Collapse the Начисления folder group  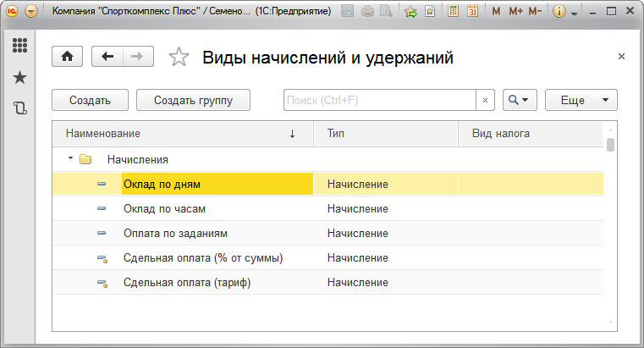pos(71,158)
